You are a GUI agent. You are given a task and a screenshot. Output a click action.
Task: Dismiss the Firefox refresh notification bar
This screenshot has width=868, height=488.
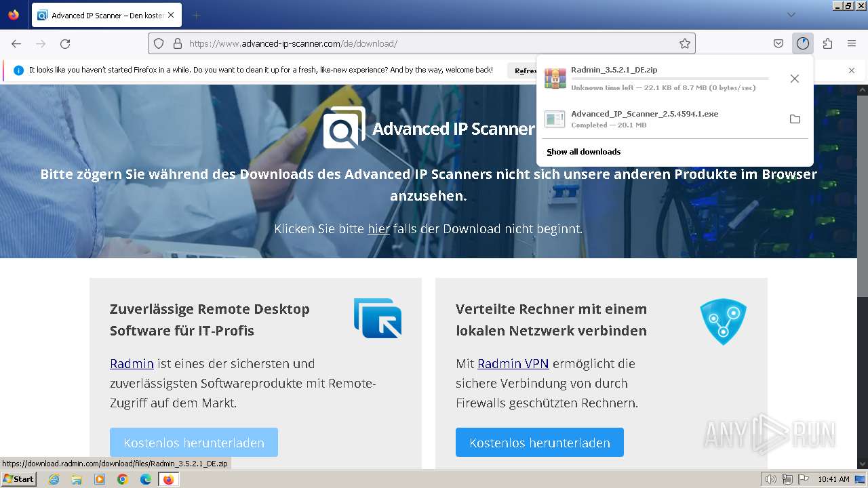coord(852,70)
